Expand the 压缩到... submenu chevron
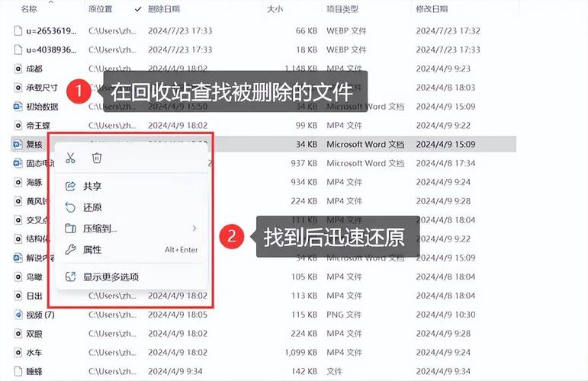Screen dimensions: 588x381 [x=194, y=228]
